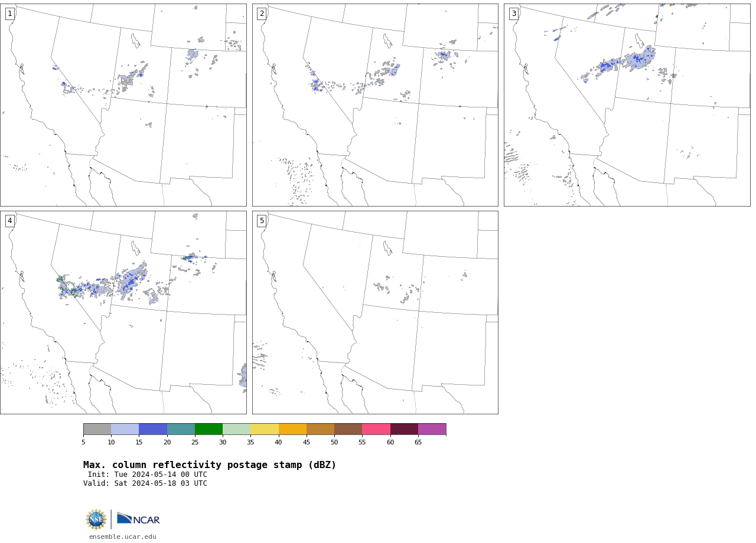The image size is (756, 543).
Task: Open ensemble member 3 map panel
Action: click(x=627, y=105)
